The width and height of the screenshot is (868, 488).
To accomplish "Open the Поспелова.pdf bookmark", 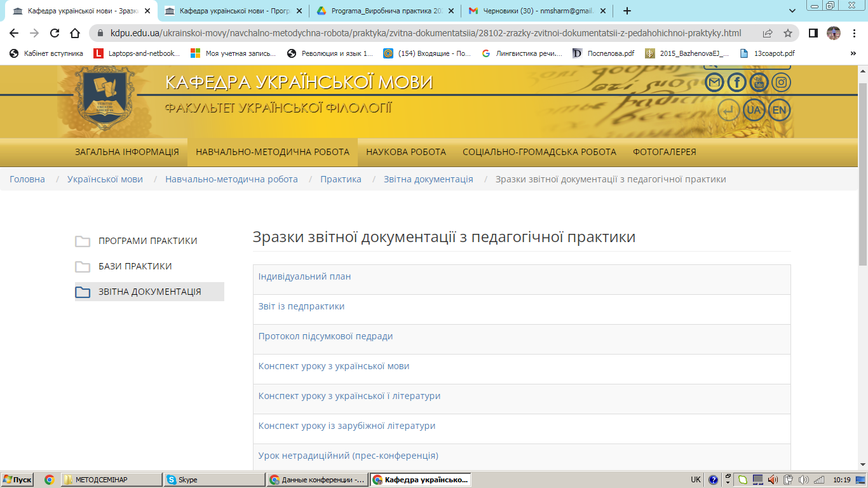I will pyautogui.click(x=604, y=53).
